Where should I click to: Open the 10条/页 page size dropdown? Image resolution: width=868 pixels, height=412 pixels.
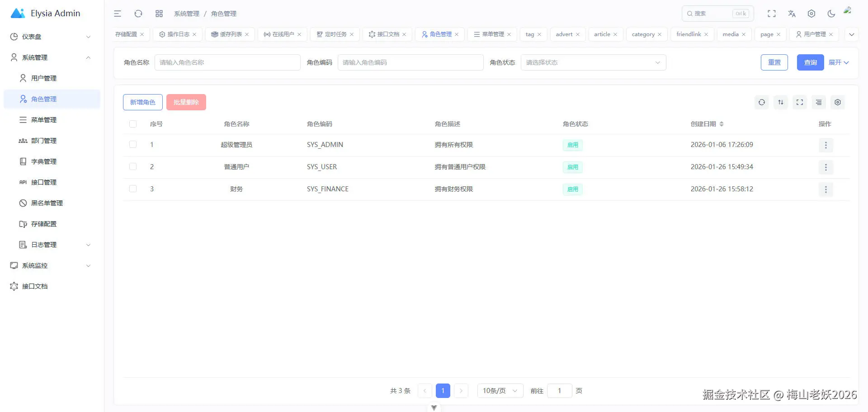(x=500, y=391)
